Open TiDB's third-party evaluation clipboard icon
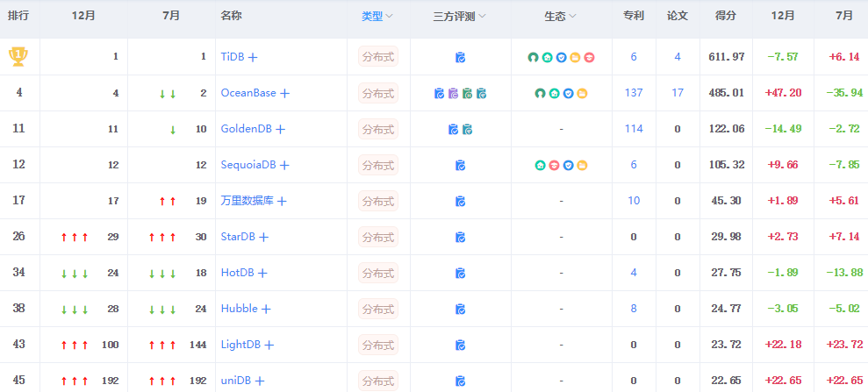 point(460,57)
